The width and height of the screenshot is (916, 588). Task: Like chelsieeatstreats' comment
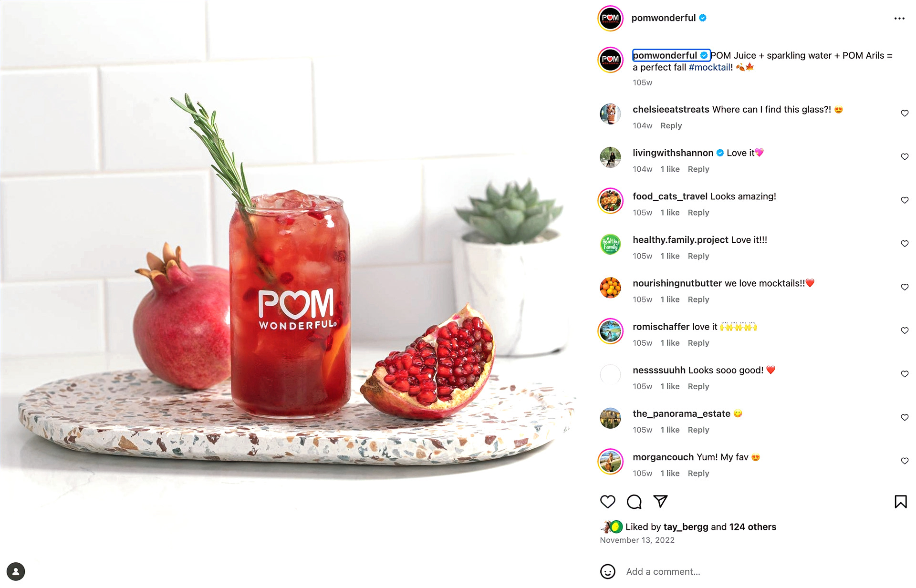click(905, 113)
